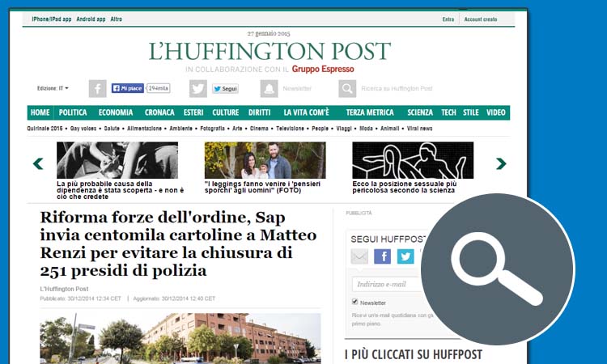Open the TECH section

coord(448,112)
